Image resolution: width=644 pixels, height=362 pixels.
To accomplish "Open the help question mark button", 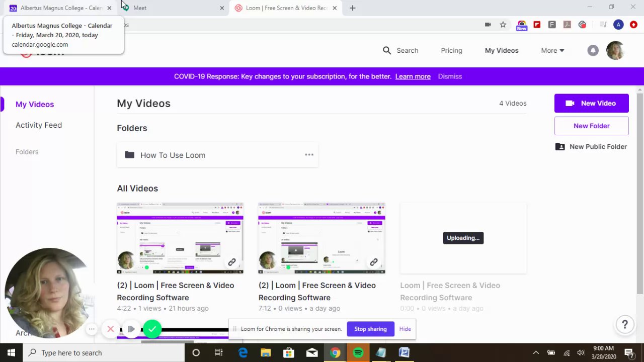I will [625, 324].
